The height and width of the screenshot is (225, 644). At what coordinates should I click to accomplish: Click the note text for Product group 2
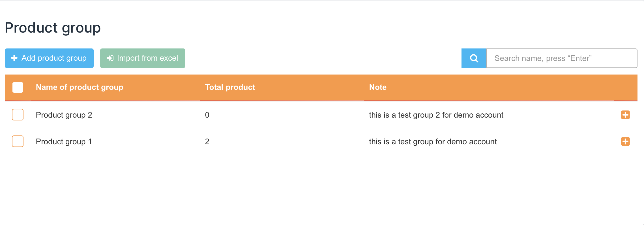click(436, 115)
